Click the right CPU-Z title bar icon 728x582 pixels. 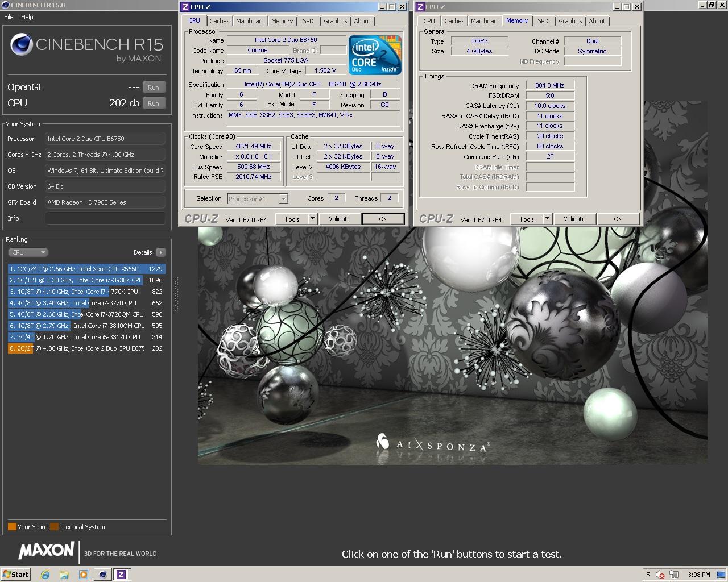click(x=420, y=7)
